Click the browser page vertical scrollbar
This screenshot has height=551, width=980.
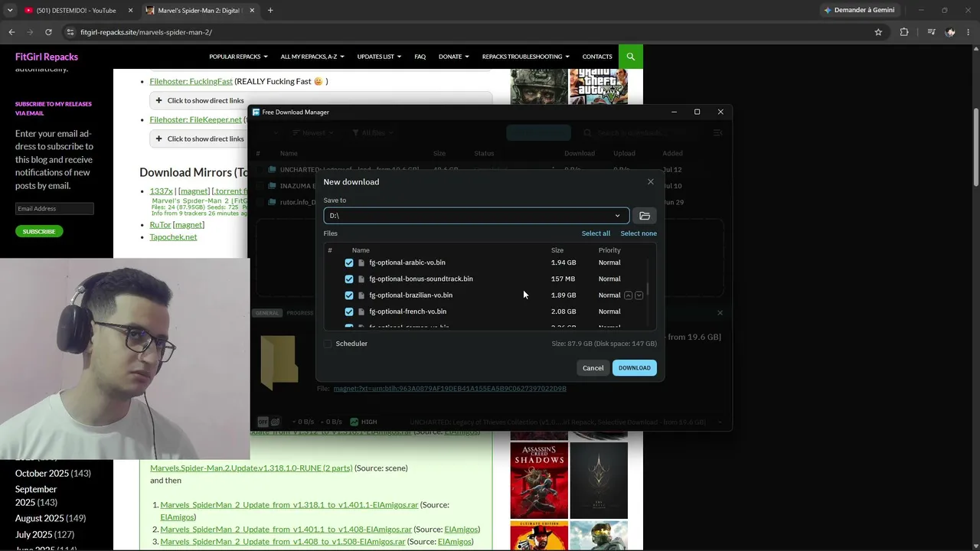[x=975, y=145]
